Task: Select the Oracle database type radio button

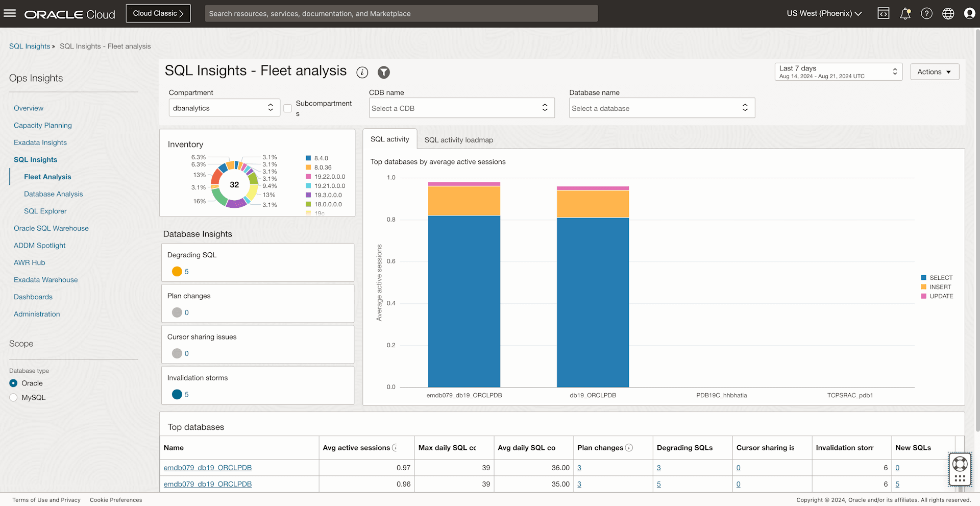Action: [x=13, y=383]
